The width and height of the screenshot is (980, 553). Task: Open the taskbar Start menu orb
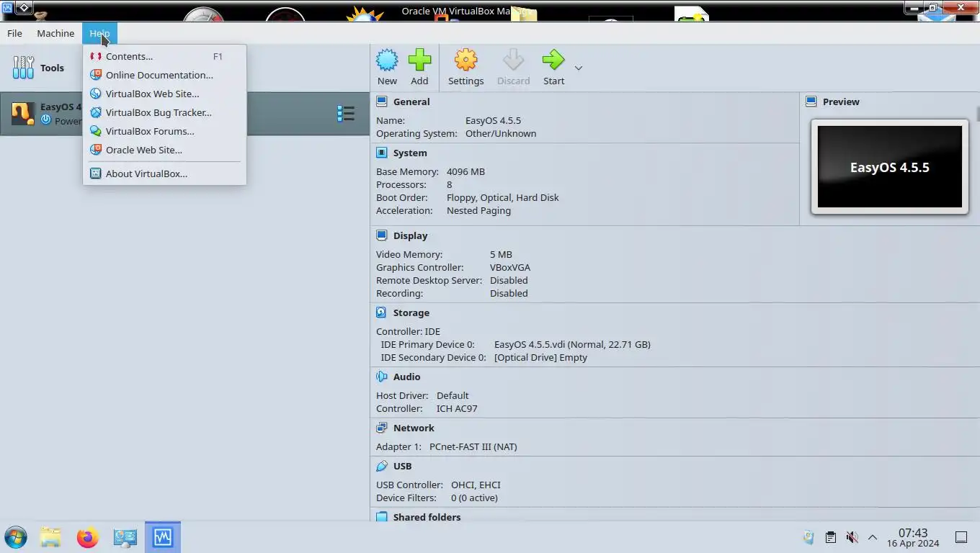(x=16, y=537)
